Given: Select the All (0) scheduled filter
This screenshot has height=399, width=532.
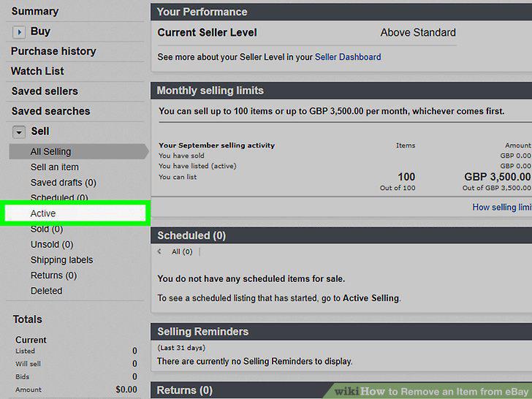Looking at the screenshot, I should (x=182, y=251).
